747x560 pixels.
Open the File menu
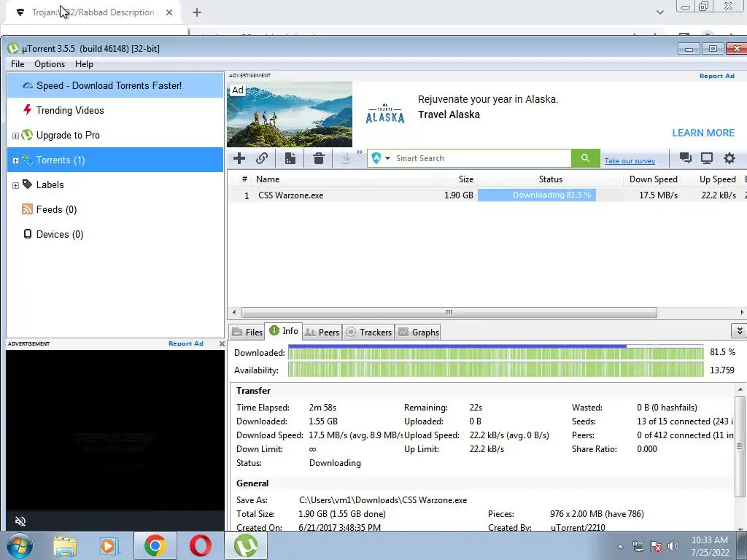(x=18, y=64)
